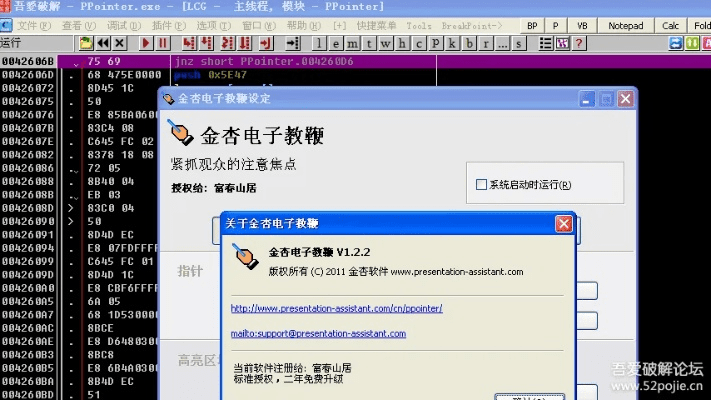Click the P button beside BP
The height and width of the screenshot is (400, 711).
tap(555, 26)
